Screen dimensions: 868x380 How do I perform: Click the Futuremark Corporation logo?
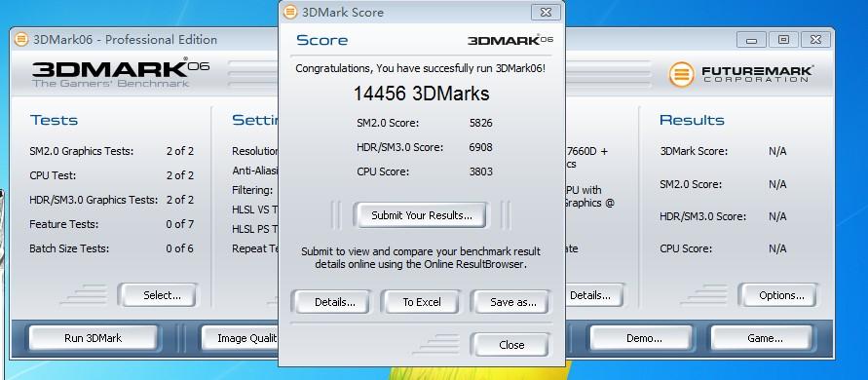741,74
